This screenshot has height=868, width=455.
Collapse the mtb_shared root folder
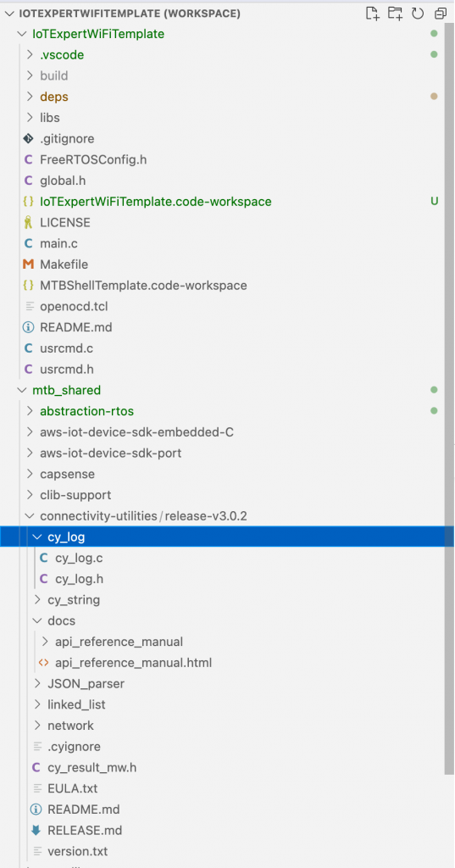[x=22, y=390]
